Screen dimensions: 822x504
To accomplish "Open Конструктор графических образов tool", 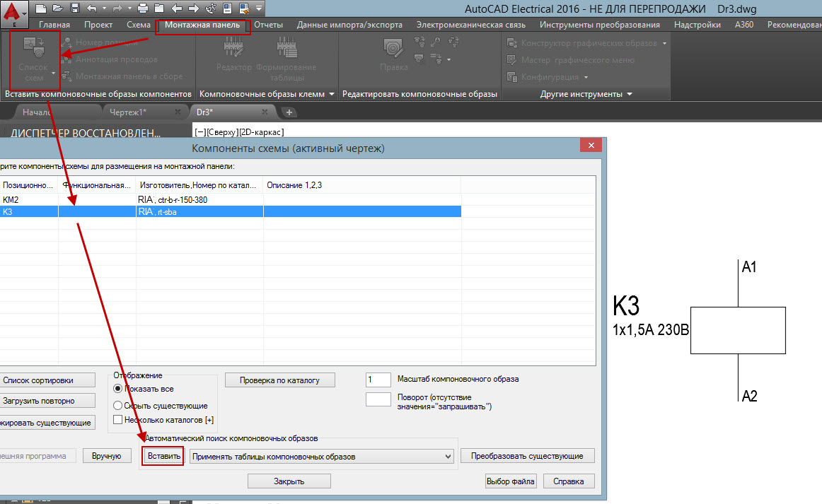I will (582, 43).
